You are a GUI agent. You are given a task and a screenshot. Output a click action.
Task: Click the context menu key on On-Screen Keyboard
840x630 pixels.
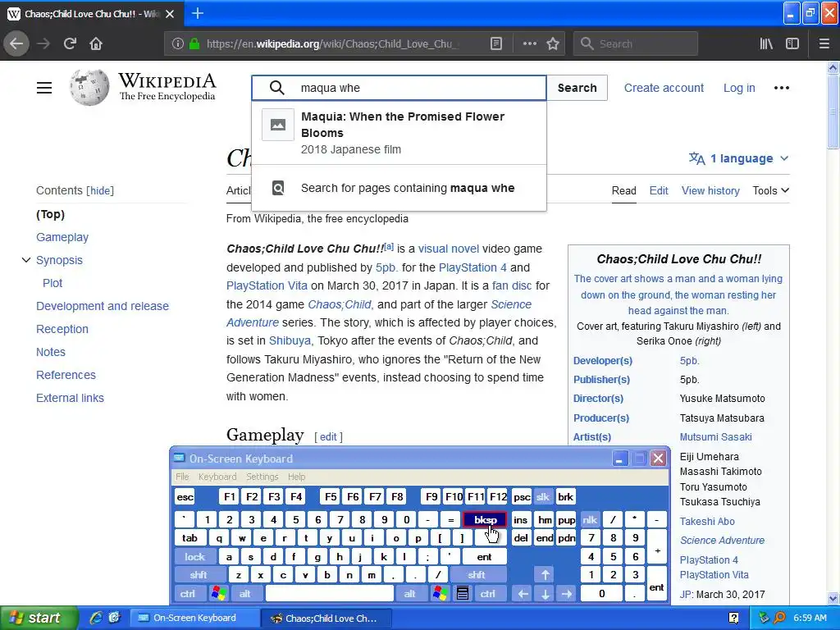click(x=463, y=594)
